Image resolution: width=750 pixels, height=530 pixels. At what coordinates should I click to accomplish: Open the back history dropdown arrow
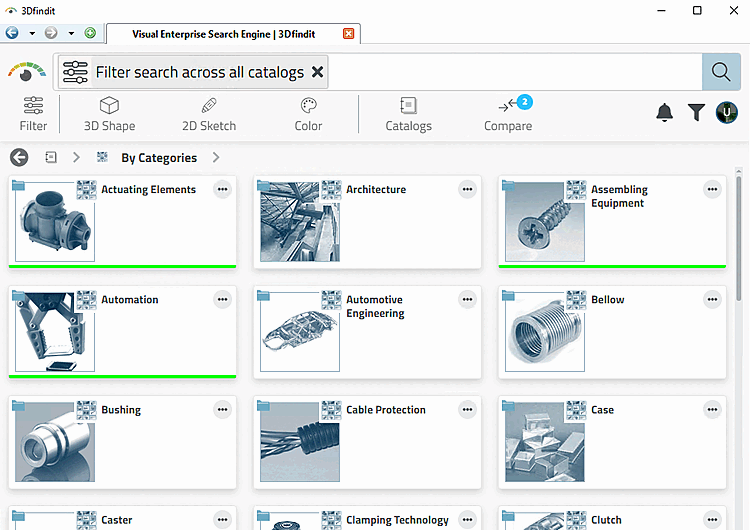(x=32, y=33)
